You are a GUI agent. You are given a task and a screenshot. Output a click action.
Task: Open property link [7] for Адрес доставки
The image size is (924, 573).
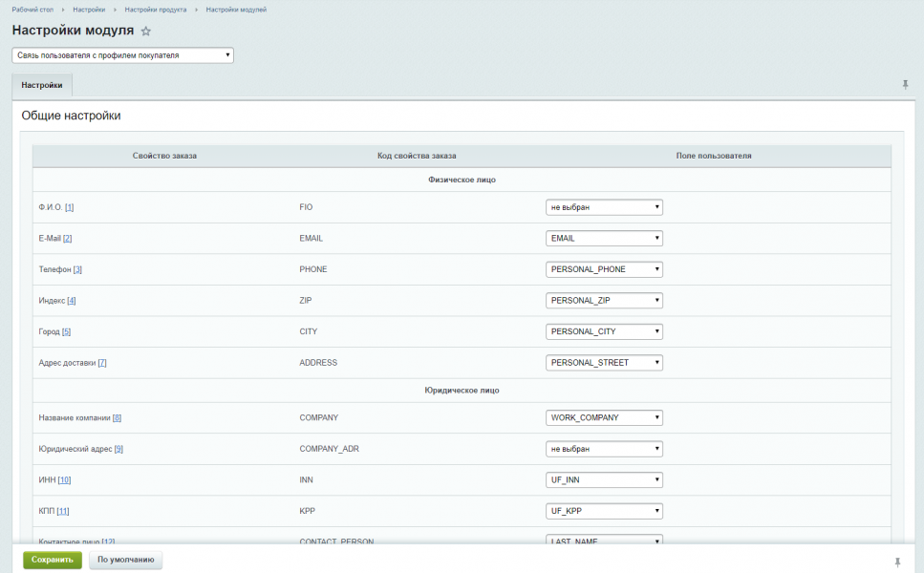click(102, 363)
